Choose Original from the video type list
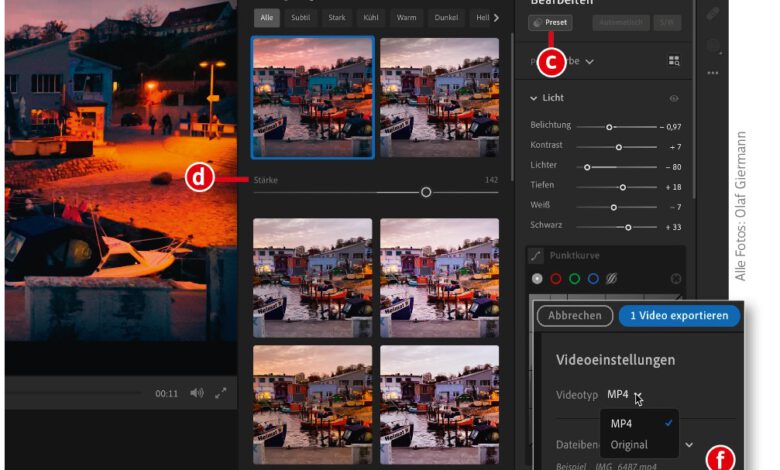This screenshot has width=780, height=470. pos(629,444)
